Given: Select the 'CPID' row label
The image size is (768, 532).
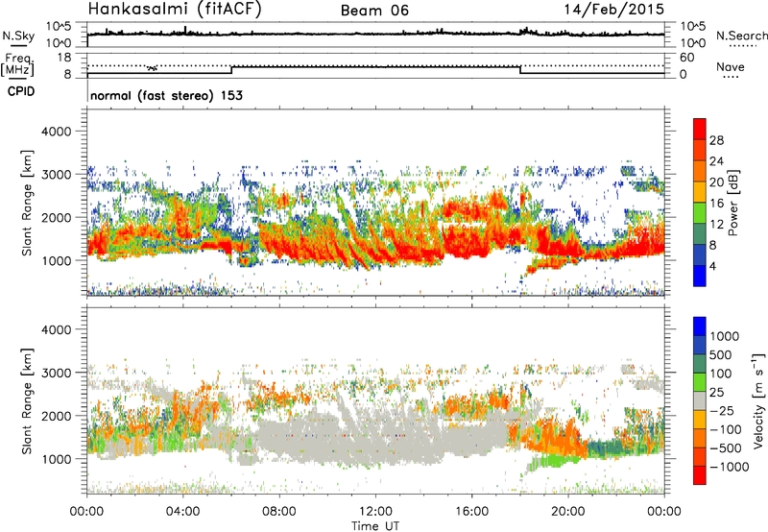Looking at the screenshot, I should tap(21, 91).
